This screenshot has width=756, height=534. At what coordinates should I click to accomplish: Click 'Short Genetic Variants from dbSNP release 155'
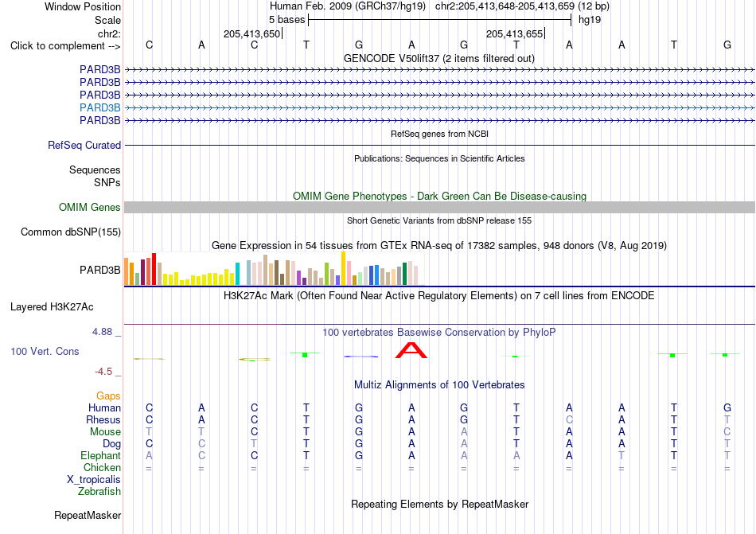(439, 220)
